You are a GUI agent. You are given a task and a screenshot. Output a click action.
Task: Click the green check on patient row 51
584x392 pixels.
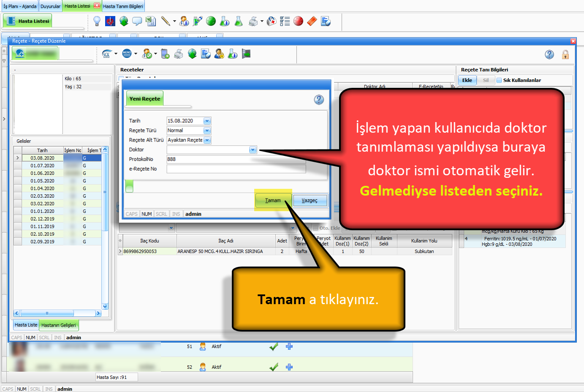point(274,346)
